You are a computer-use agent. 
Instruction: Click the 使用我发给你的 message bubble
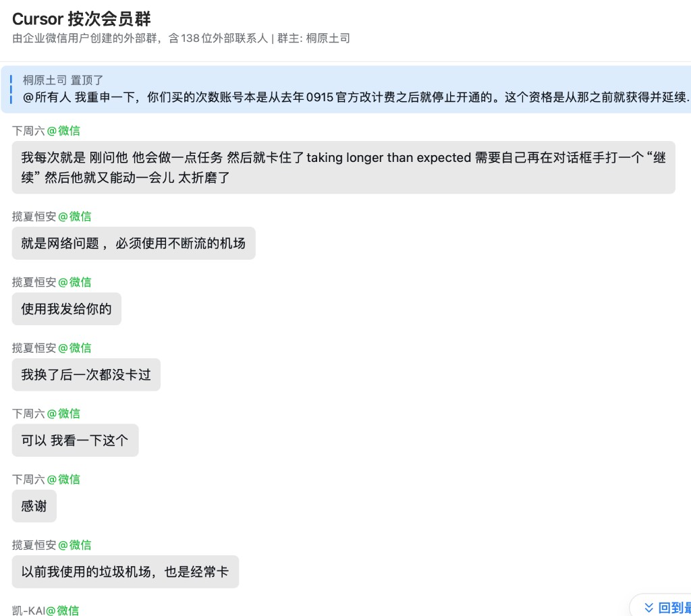[66, 308]
